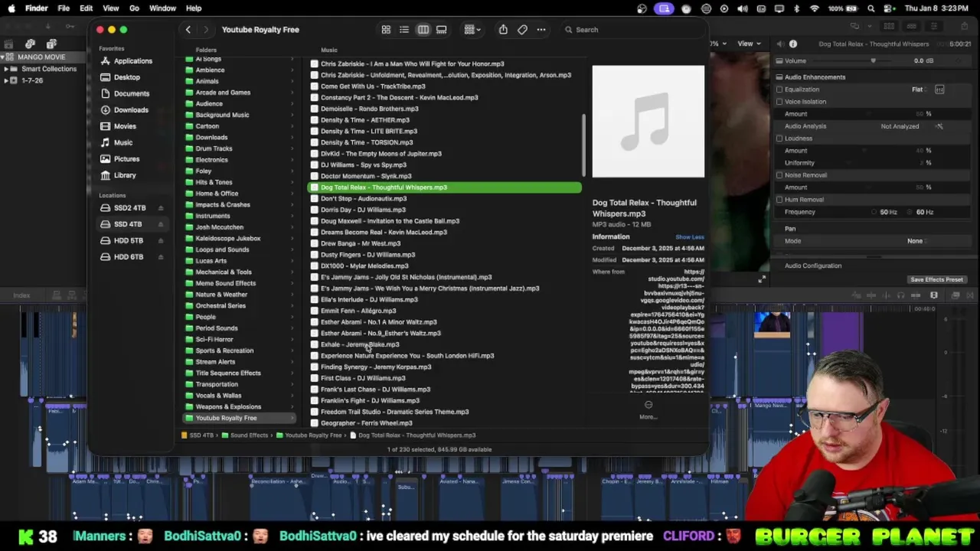This screenshot has height=551, width=980.
Task: Open the View menu in menu bar
Action: tap(110, 8)
